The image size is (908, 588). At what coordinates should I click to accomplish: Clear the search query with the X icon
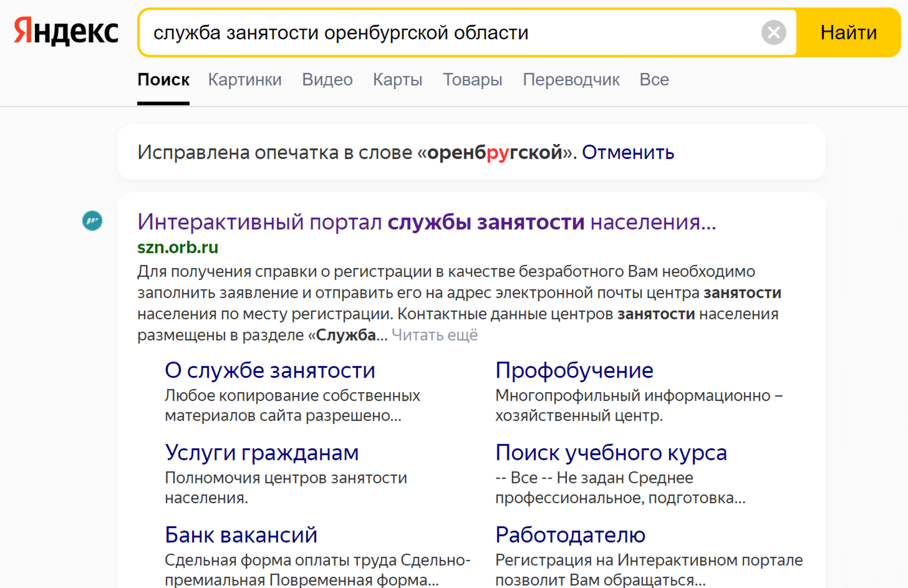(x=774, y=32)
